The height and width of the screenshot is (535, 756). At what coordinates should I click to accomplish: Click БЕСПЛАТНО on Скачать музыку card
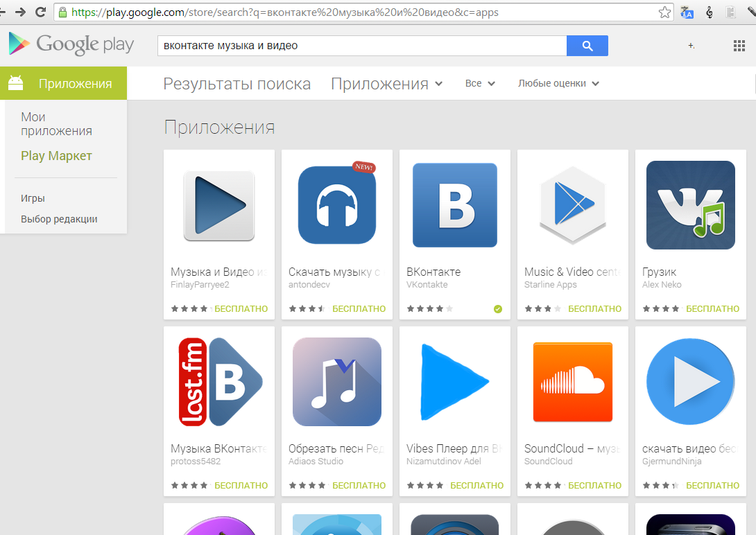(359, 308)
